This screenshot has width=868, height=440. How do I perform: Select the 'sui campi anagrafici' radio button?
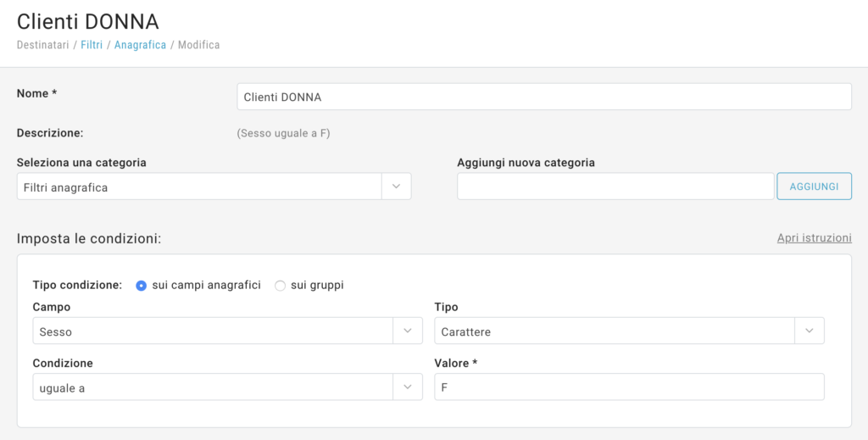pos(142,286)
